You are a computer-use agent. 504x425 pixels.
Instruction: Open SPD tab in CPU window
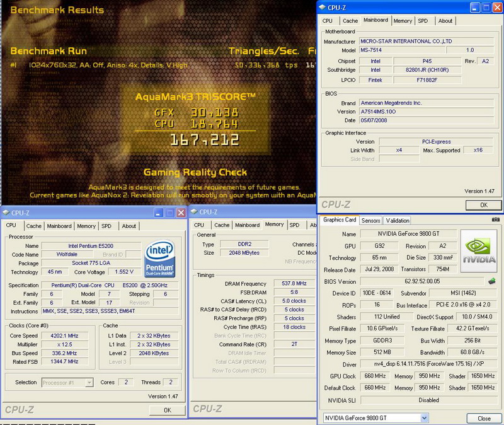106,226
